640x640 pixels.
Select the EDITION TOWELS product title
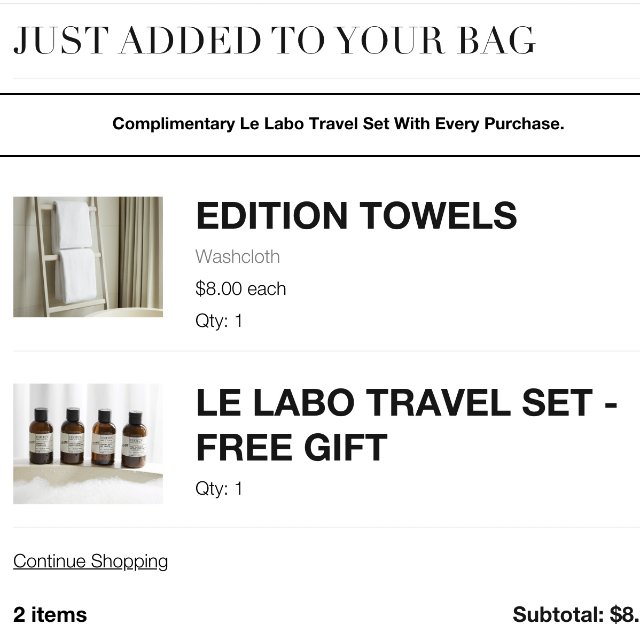click(x=356, y=216)
